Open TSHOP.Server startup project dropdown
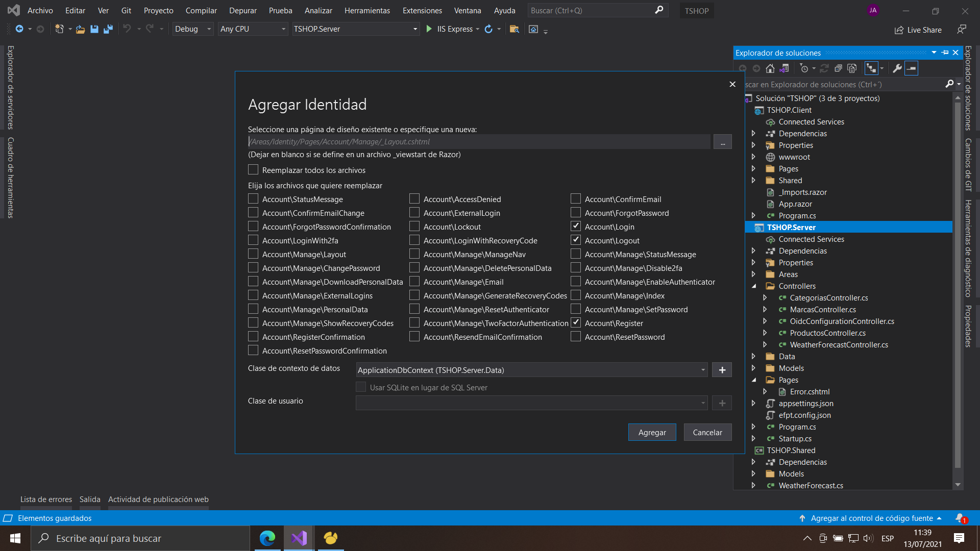 click(x=356, y=29)
